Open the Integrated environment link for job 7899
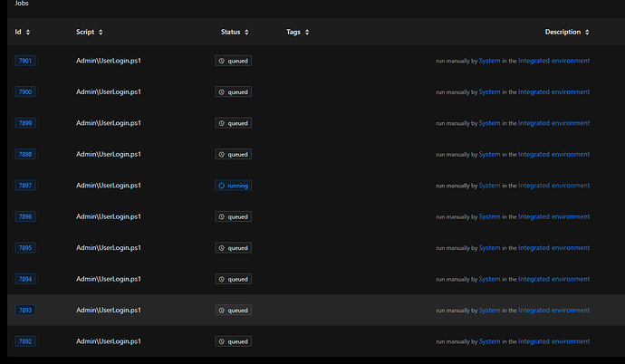This screenshot has height=364, width=625. 553,123
